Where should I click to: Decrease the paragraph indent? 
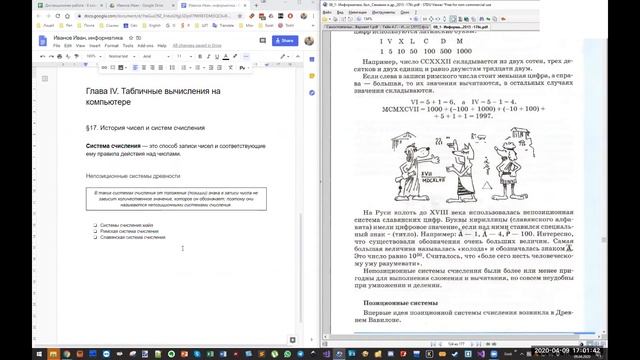pyautogui.click(x=211, y=67)
